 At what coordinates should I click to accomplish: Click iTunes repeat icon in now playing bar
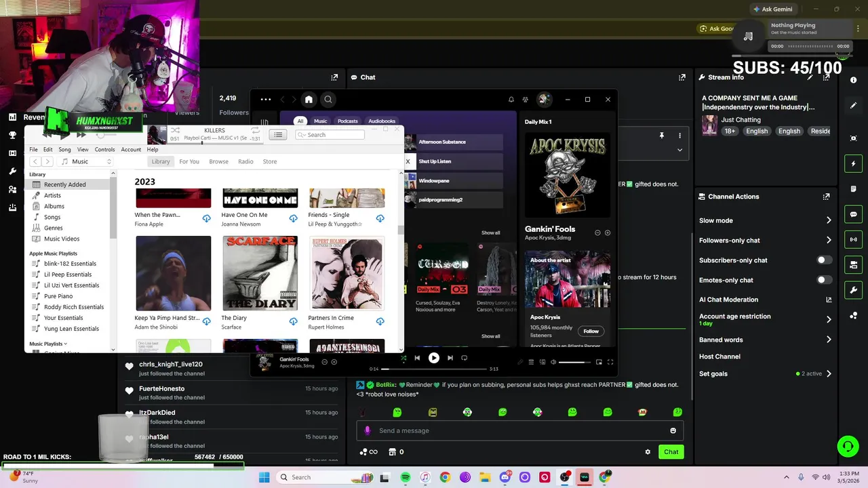coord(255,130)
